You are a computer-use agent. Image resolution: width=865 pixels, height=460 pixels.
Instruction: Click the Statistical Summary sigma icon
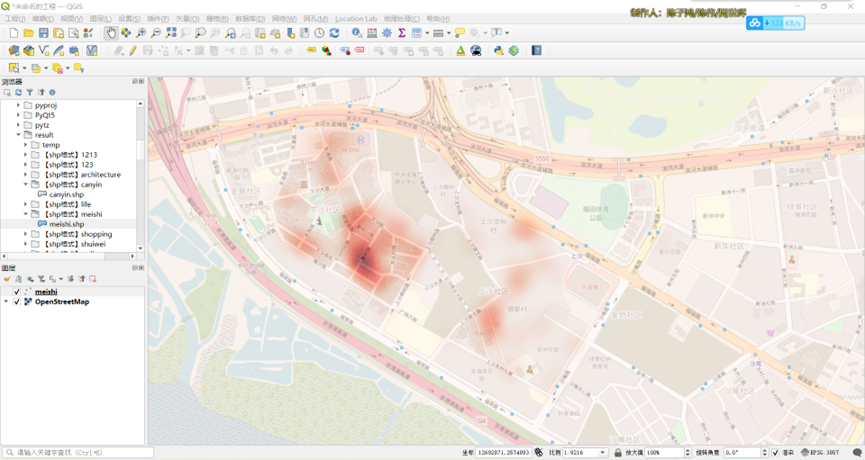402,33
